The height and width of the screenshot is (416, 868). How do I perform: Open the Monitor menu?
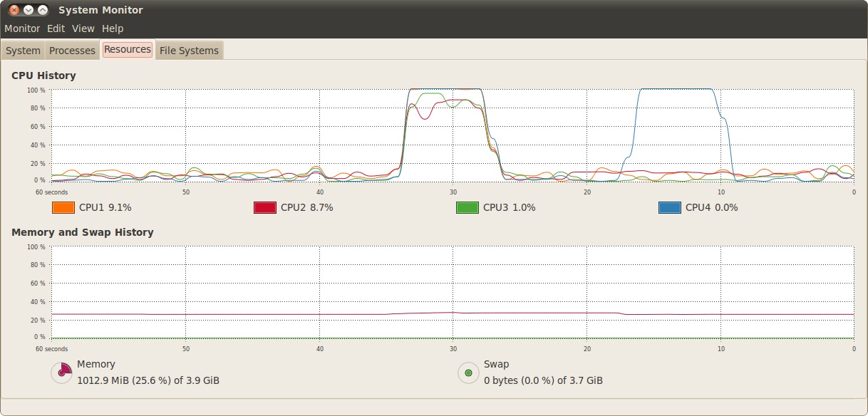tap(22, 28)
